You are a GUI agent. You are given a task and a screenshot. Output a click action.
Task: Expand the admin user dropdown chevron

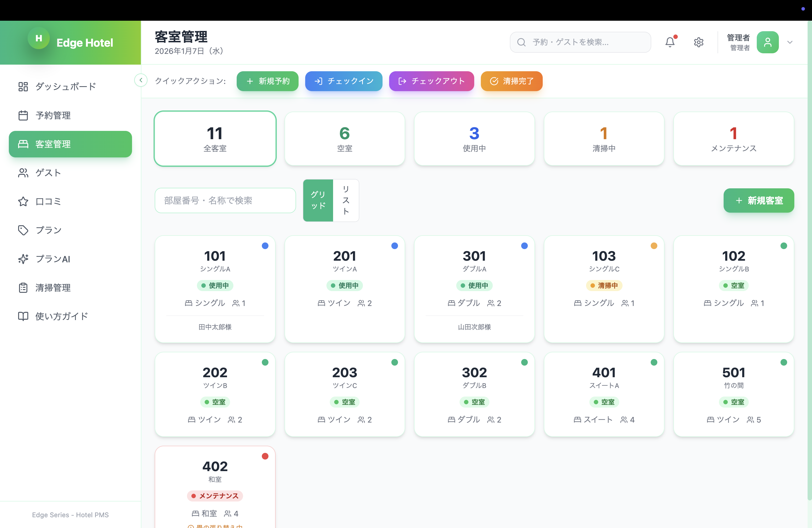coord(790,42)
